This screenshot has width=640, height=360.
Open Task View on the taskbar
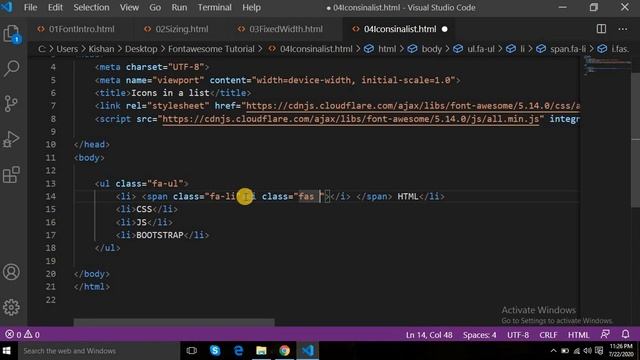point(191,351)
